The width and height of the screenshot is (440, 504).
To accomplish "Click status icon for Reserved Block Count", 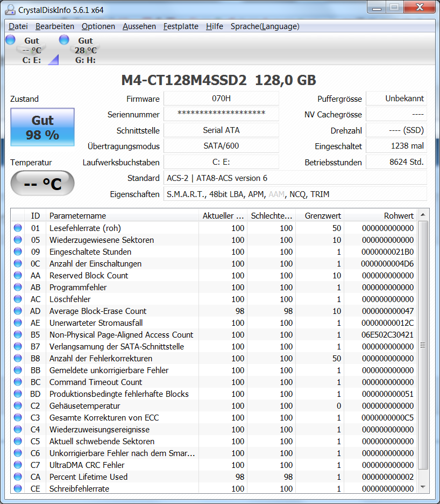I will pyautogui.click(x=18, y=276).
